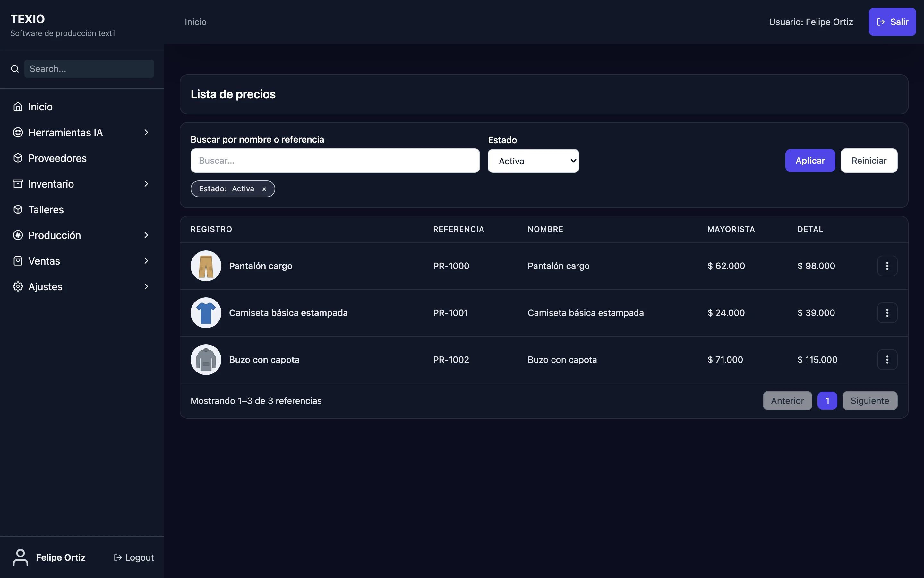Focus the Buscar por nombre o referencia field

[x=335, y=161]
